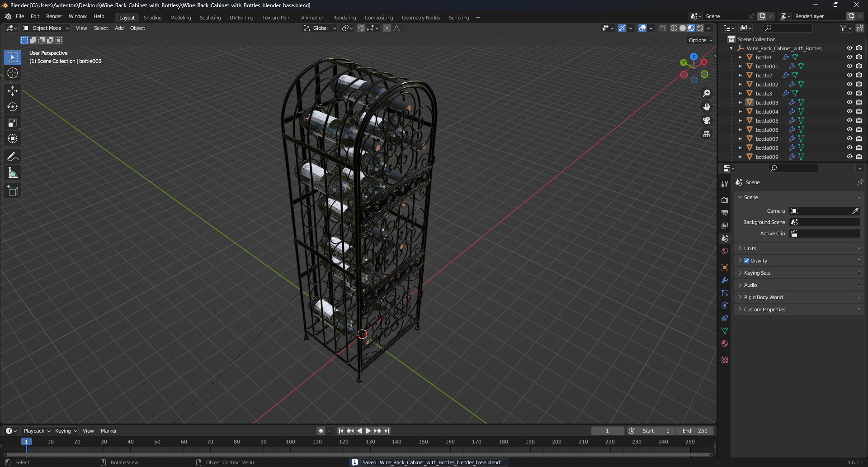Hide bottle1 in viewport
This screenshot has height=467, width=868.
pos(849,57)
